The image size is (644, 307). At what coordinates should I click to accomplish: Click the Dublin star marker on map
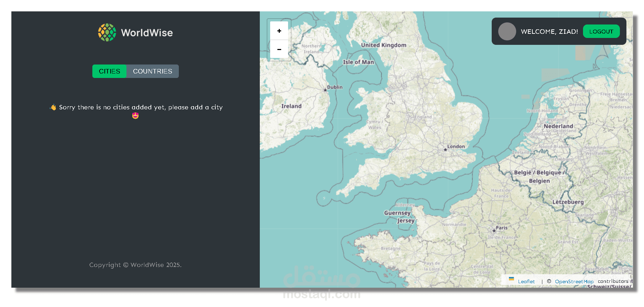click(325, 90)
